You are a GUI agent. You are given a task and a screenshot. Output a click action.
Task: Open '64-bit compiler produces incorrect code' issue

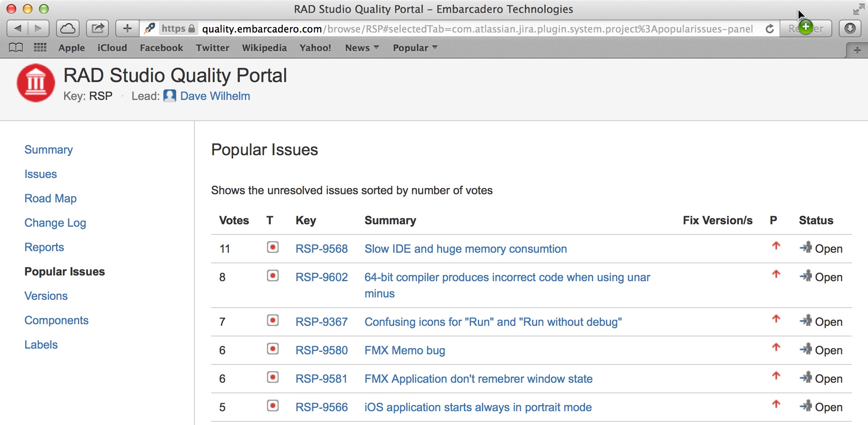(x=507, y=285)
